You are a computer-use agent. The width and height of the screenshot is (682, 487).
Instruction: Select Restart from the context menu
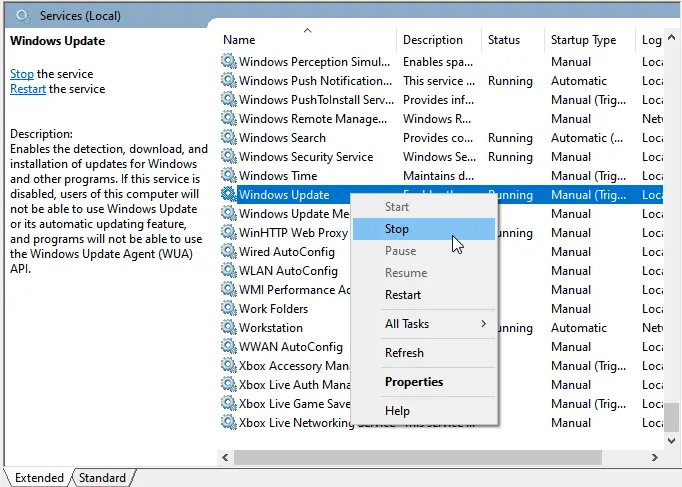click(x=403, y=295)
